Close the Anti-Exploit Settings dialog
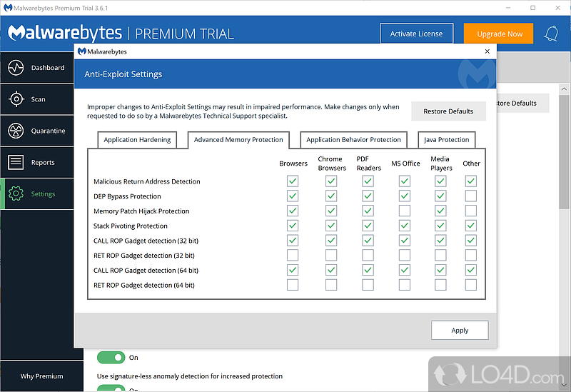 click(487, 51)
